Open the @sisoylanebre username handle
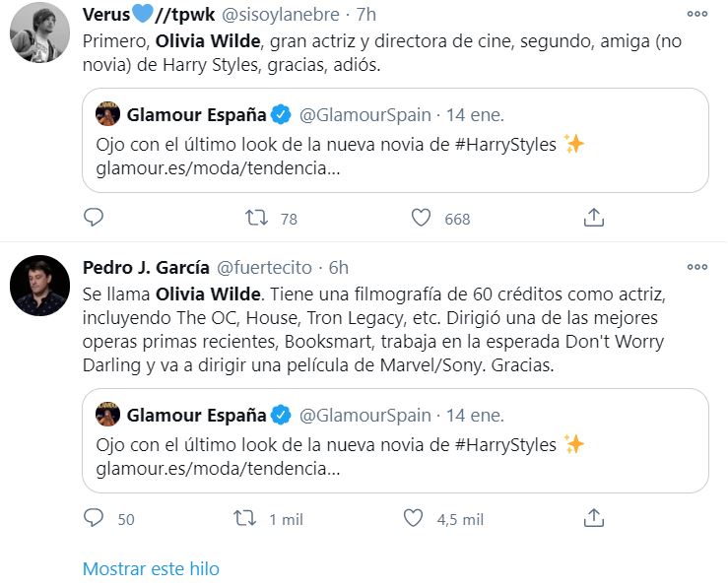This screenshot has height=588, width=728. (x=281, y=15)
